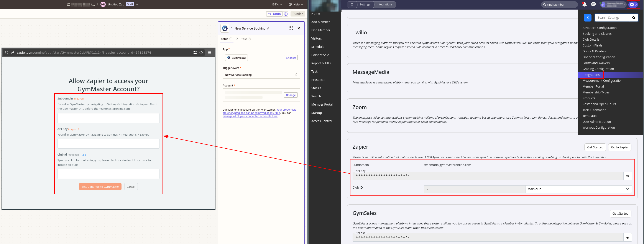Open the dropdown next to Draft badge
Viewport: 644px width, 244px height.
[x=137, y=5]
